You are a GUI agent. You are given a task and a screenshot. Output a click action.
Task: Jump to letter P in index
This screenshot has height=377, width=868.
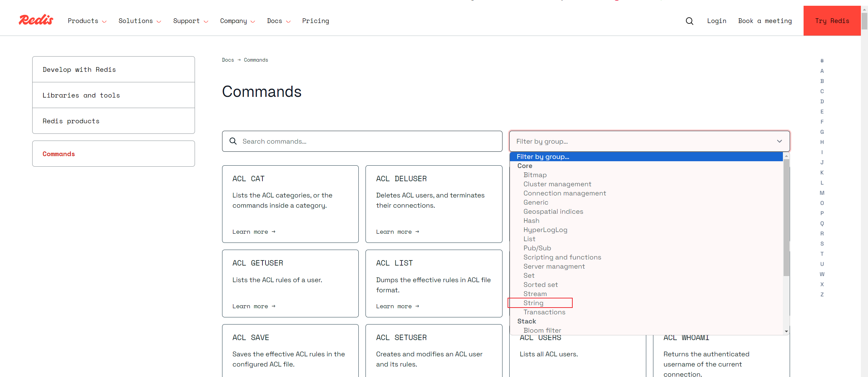[x=822, y=213]
